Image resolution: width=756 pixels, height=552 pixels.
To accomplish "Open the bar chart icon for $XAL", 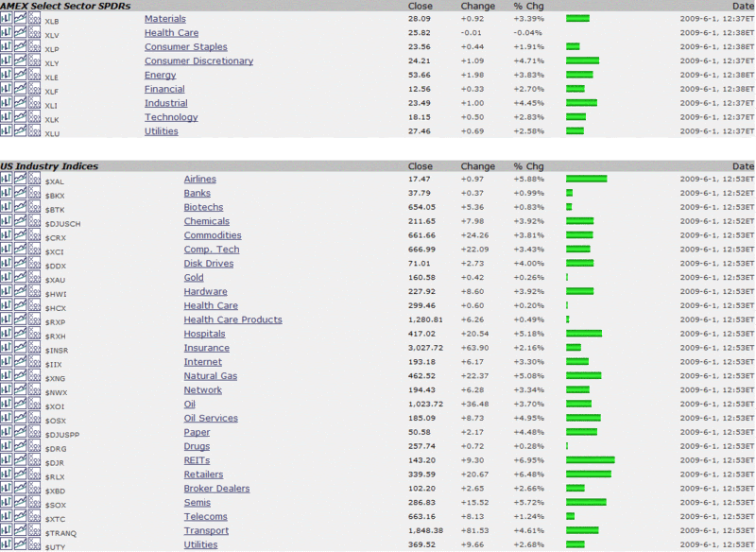I will tap(7, 179).
